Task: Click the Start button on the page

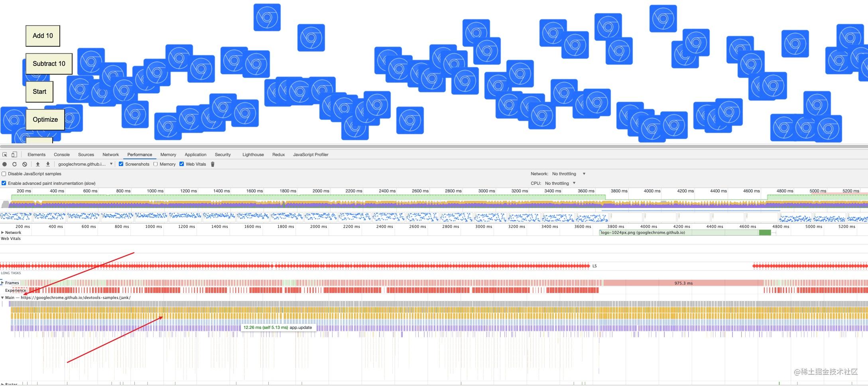Action: (x=39, y=91)
